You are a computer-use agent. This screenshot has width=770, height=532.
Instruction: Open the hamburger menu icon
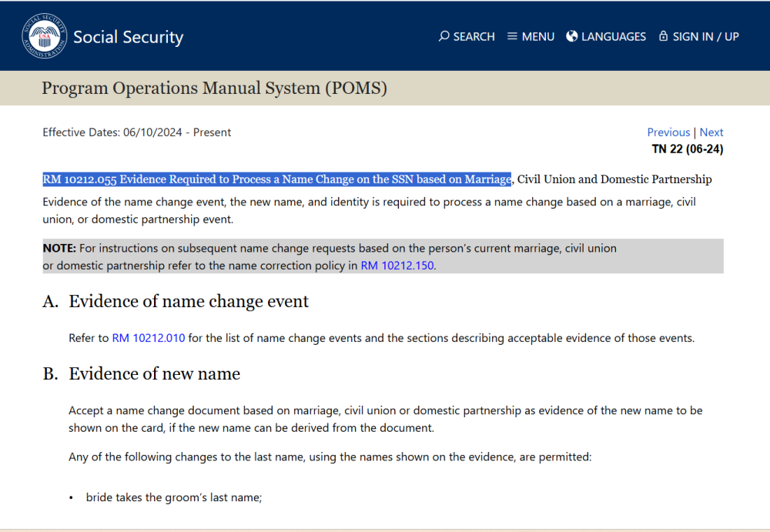pyautogui.click(x=512, y=36)
